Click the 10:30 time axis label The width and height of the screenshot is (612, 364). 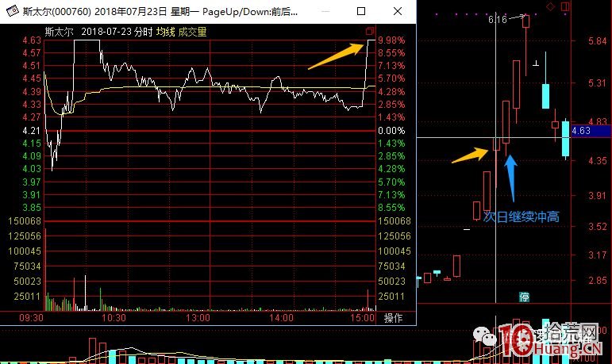114,318
